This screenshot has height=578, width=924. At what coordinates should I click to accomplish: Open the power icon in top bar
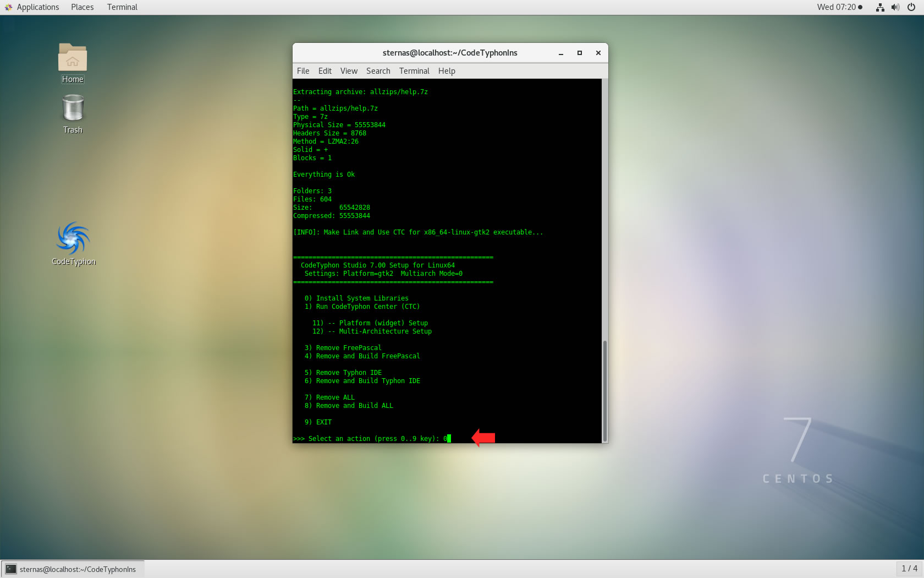[x=911, y=7]
